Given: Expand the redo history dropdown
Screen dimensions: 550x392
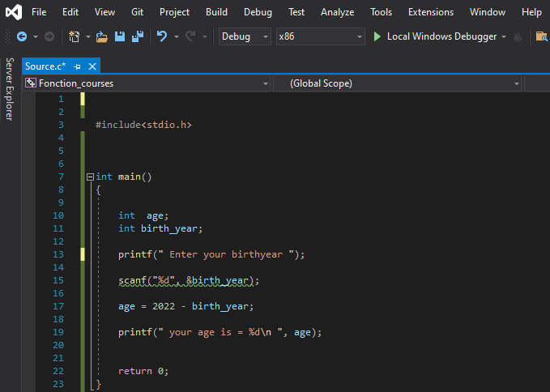Looking at the screenshot, I should pos(205,36).
